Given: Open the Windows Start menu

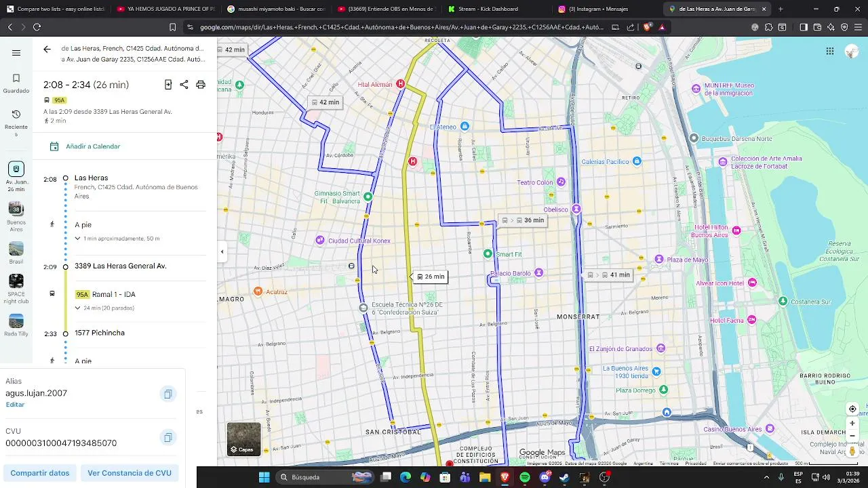Looking at the screenshot, I should tap(264, 477).
